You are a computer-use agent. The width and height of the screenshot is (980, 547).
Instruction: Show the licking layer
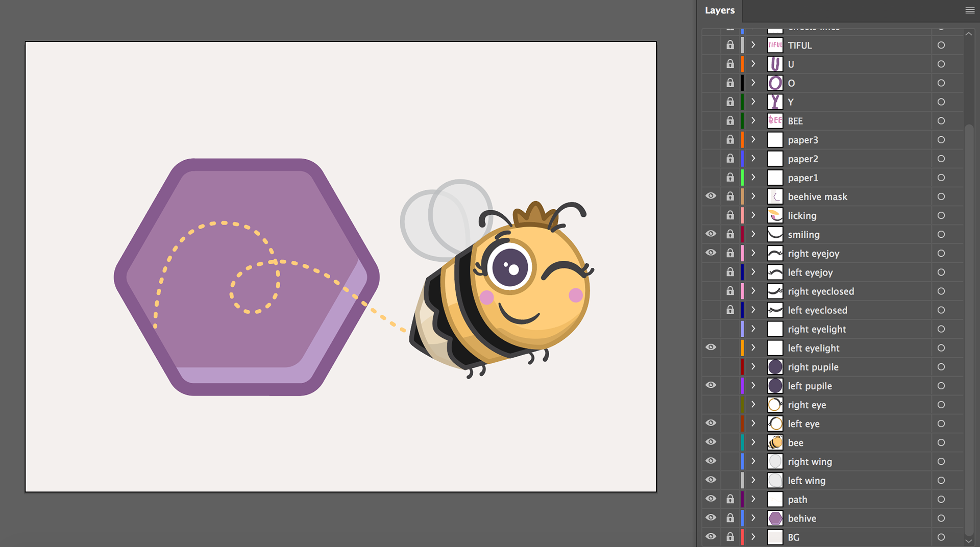[x=711, y=215]
